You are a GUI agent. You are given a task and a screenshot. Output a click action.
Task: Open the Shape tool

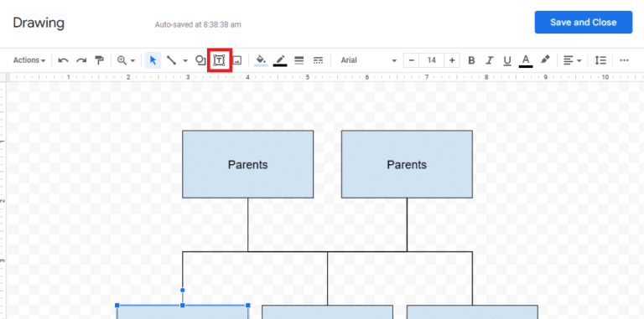200,60
